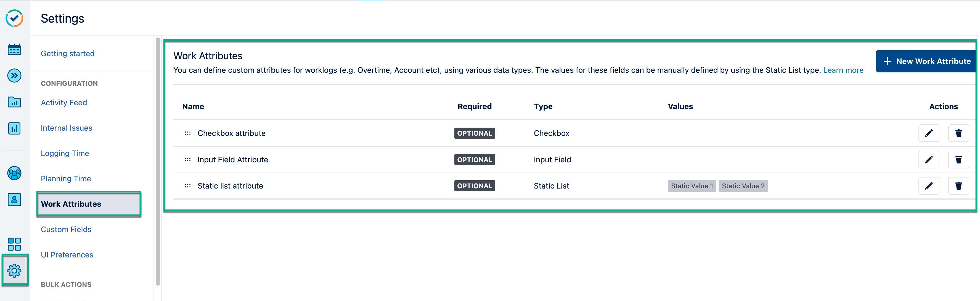Viewport: 980px width, 301px height.
Task: Open the apps grid icon
Action: (14, 244)
